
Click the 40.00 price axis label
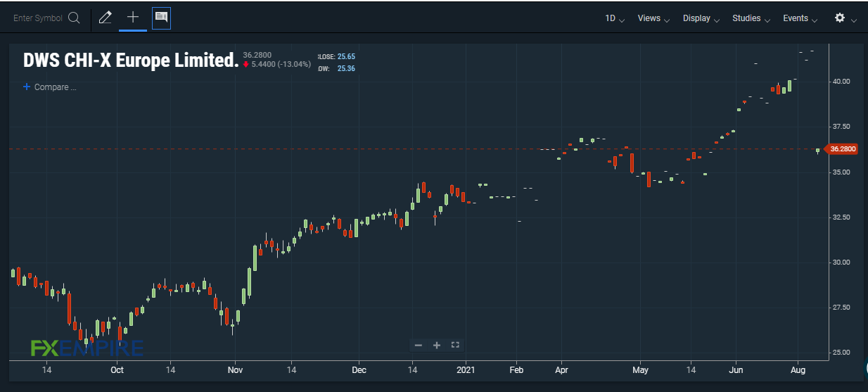click(x=841, y=82)
